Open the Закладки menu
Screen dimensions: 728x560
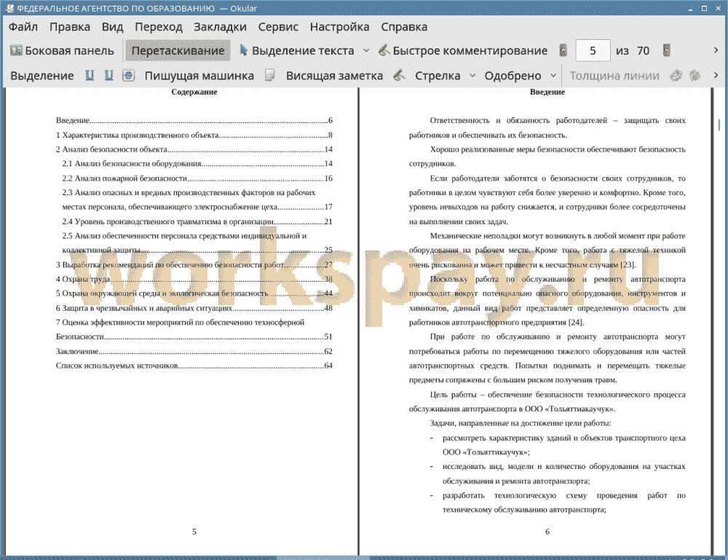click(220, 27)
